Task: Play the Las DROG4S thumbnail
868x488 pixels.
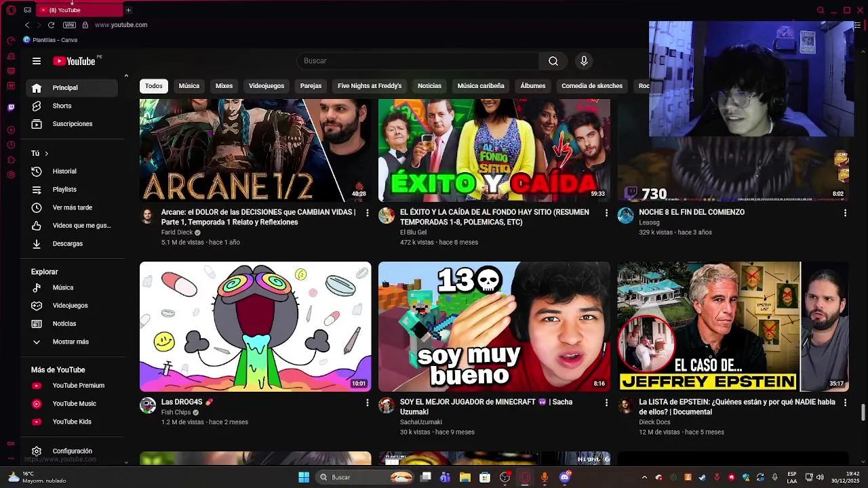Action: (256, 327)
